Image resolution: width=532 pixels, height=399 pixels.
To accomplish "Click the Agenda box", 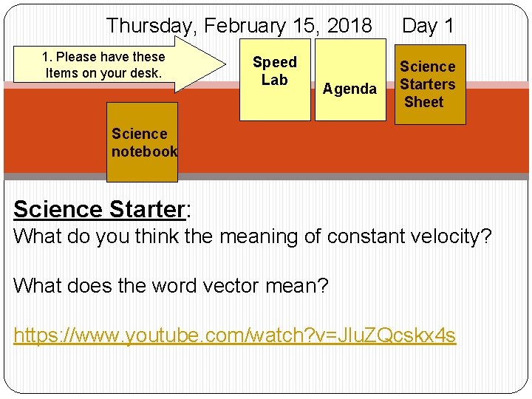I will coord(350,89).
